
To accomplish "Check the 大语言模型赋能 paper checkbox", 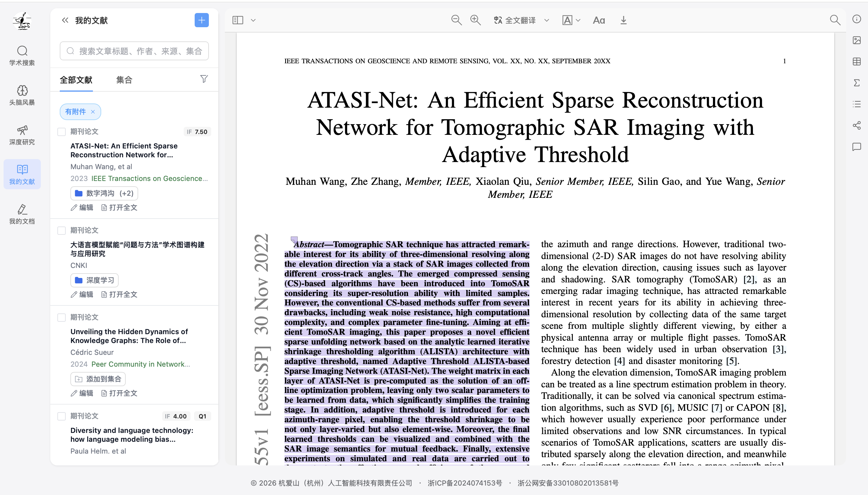I will [62, 231].
